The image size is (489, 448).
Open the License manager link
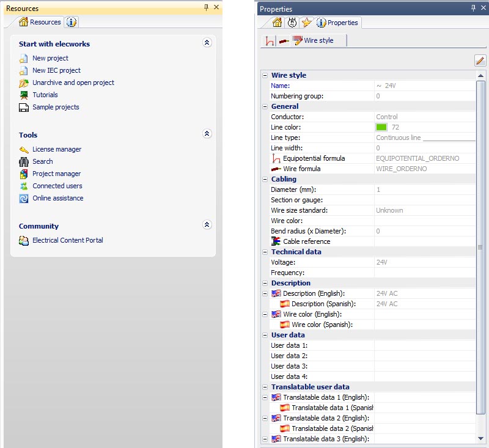click(57, 149)
